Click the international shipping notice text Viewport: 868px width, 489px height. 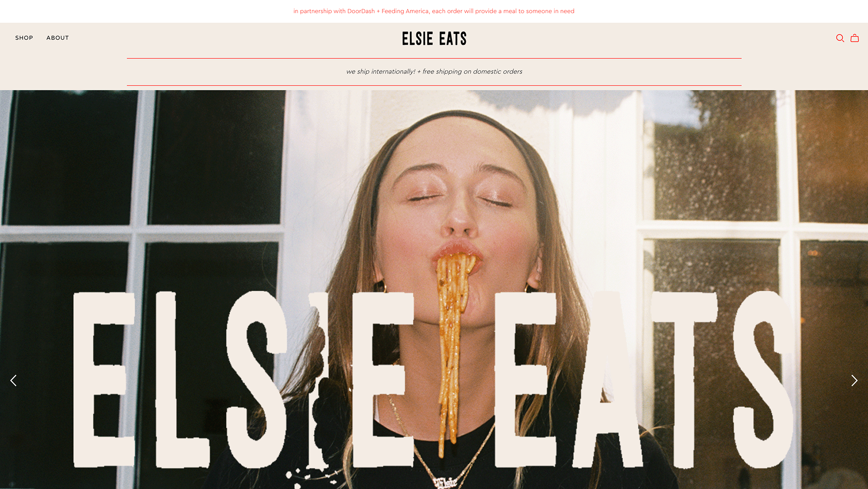pyautogui.click(x=434, y=71)
